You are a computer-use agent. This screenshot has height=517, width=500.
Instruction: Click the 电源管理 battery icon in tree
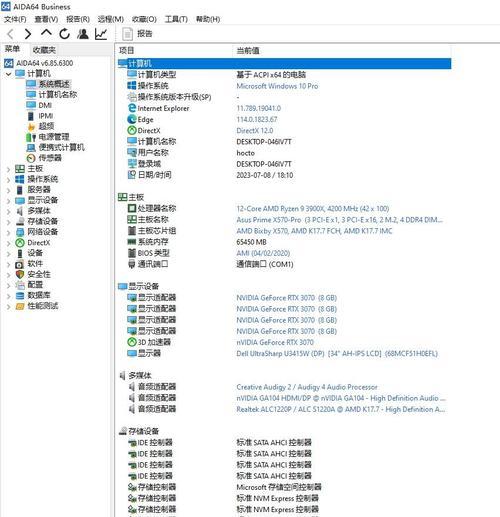(x=31, y=137)
